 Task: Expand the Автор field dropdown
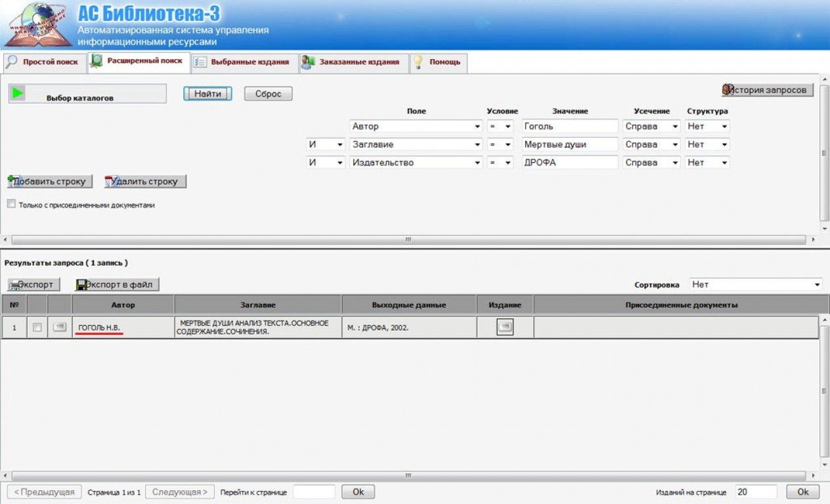pyautogui.click(x=477, y=127)
